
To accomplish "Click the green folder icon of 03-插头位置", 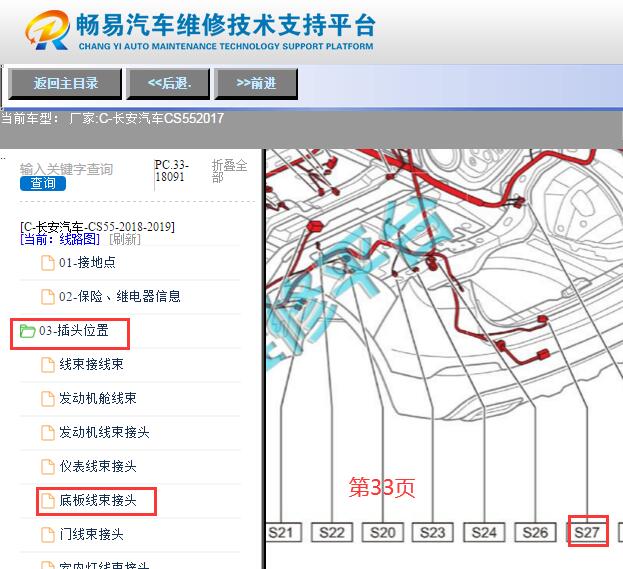I will point(27,331).
